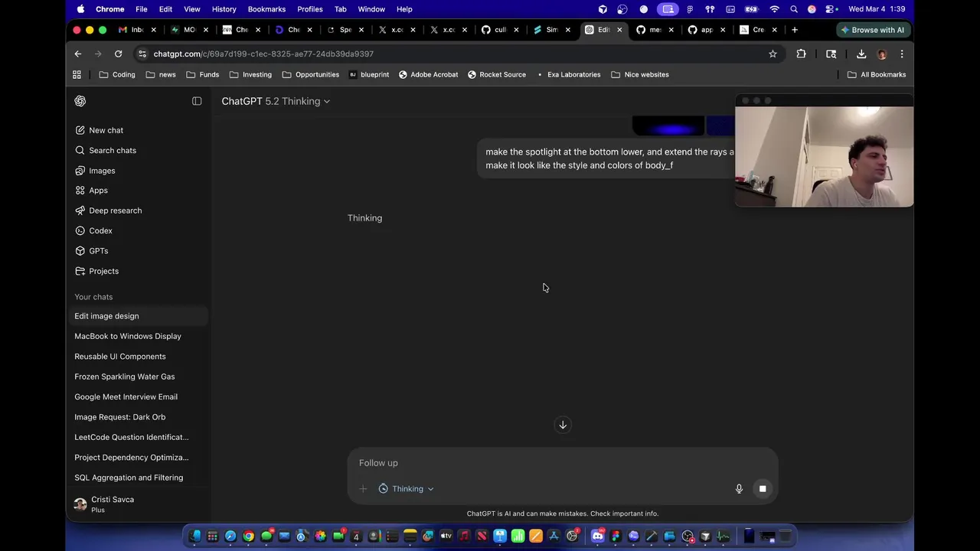Open the Edit image design chat

(x=138, y=316)
